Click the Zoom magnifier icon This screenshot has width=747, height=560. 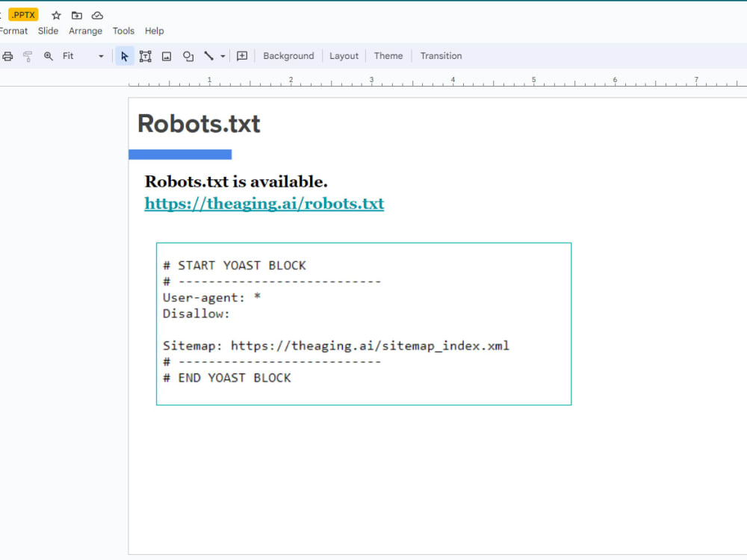(48, 56)
